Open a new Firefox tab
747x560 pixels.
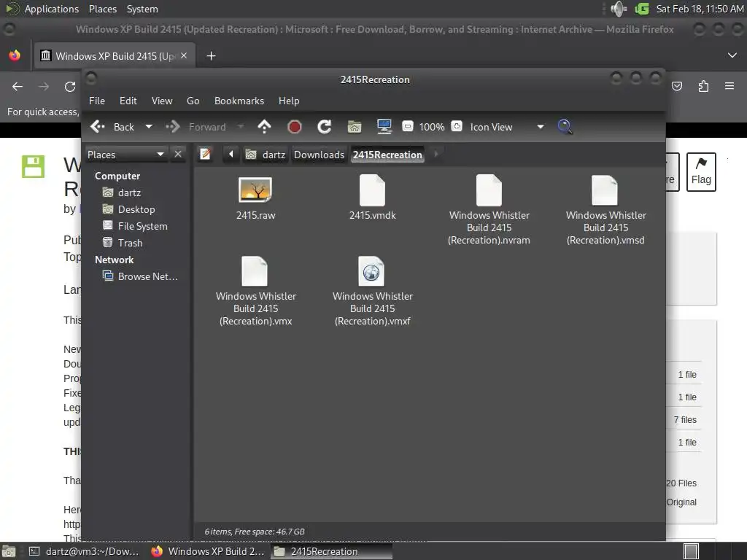coord(211,56)
